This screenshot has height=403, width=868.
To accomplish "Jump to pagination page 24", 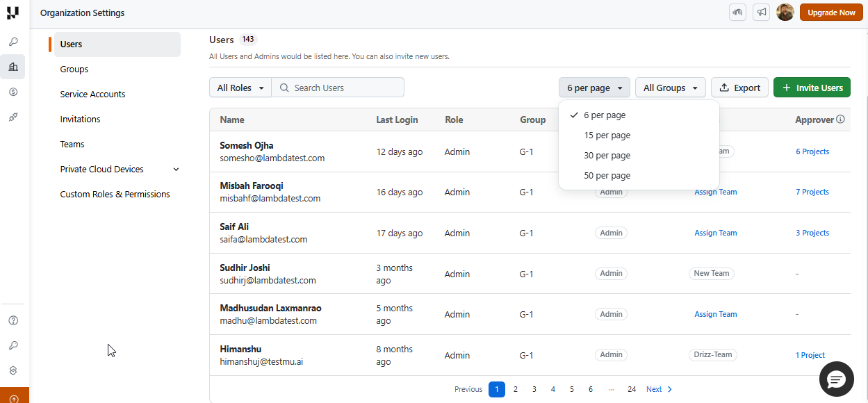I will coord(632,390).
